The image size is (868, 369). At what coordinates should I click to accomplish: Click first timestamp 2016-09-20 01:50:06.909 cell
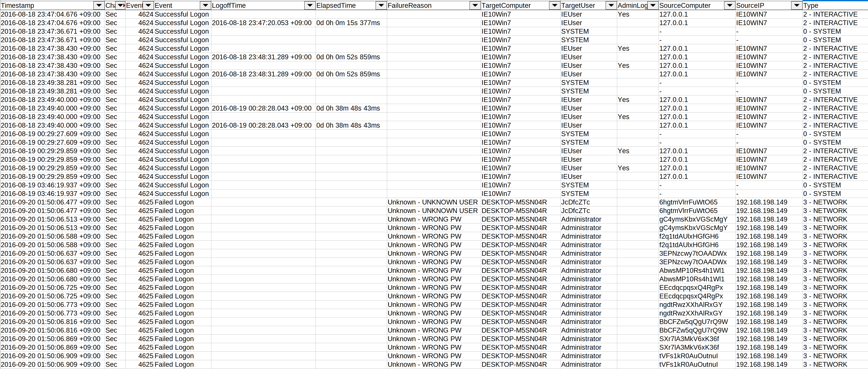point(52,356)
